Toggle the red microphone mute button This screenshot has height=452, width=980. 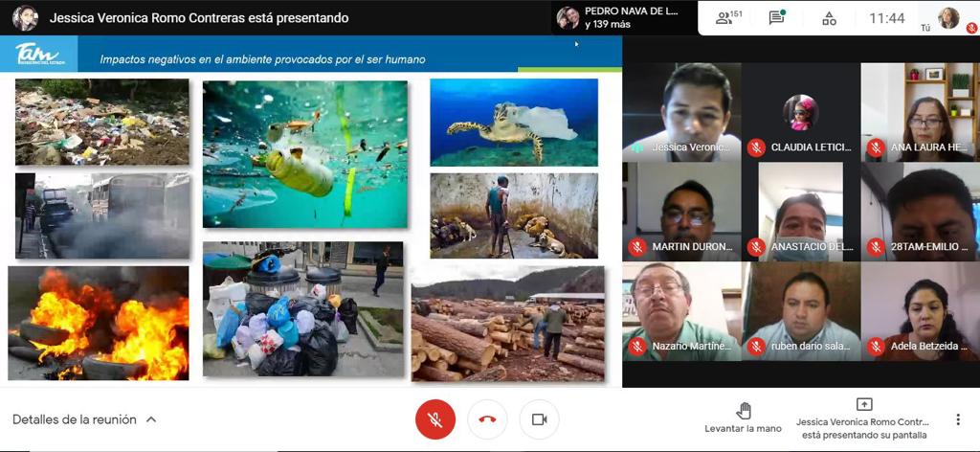pos(435,419)
